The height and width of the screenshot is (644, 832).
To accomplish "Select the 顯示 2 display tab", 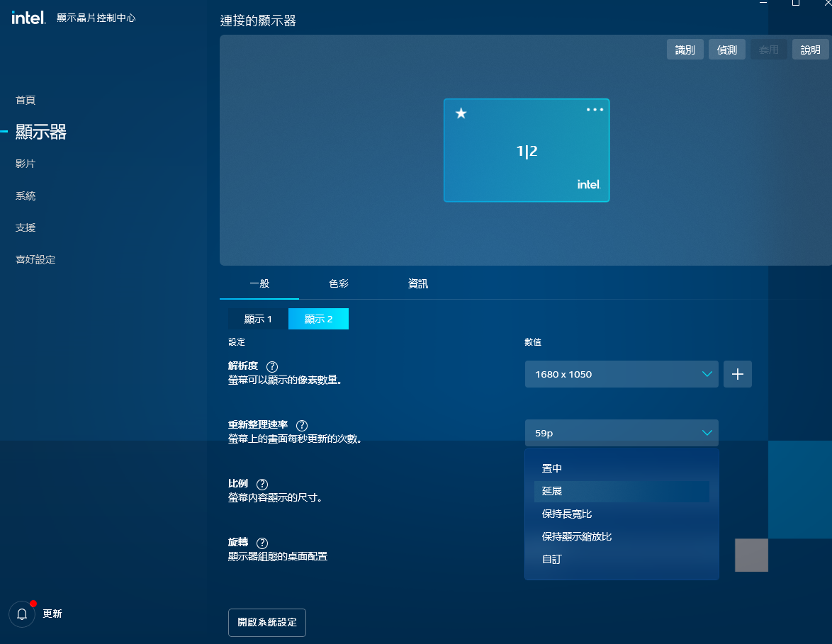I will pos(318,319).
